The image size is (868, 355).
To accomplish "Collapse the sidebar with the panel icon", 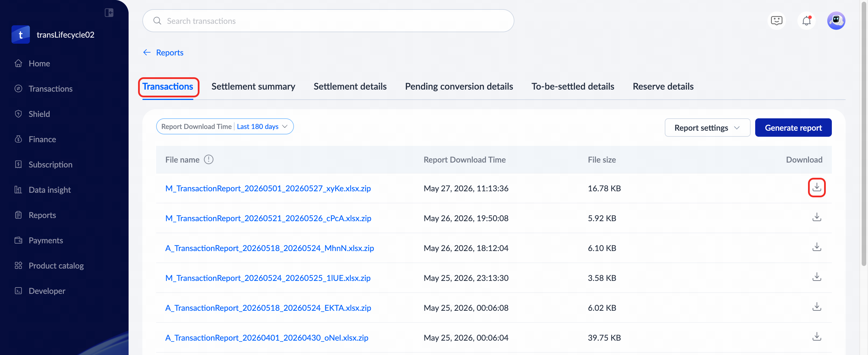I will click(109, 13).
